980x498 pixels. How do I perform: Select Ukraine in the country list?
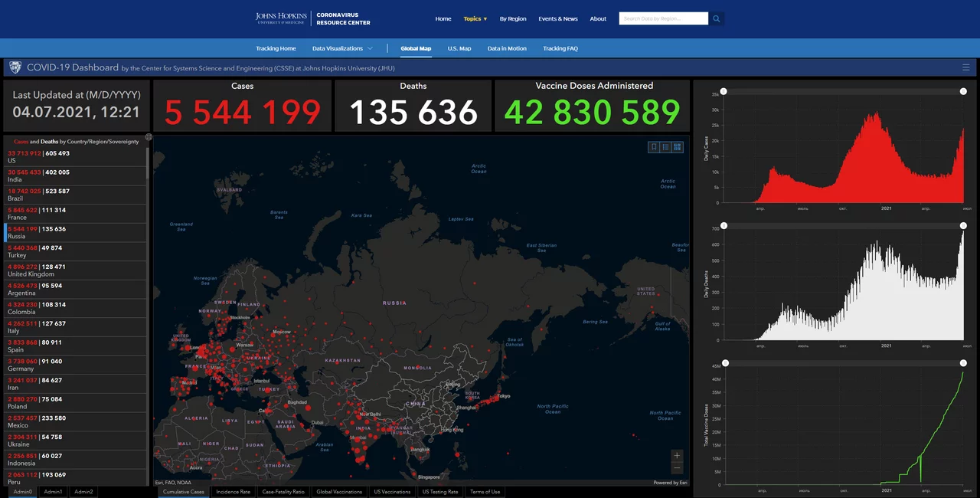point(74,441)
